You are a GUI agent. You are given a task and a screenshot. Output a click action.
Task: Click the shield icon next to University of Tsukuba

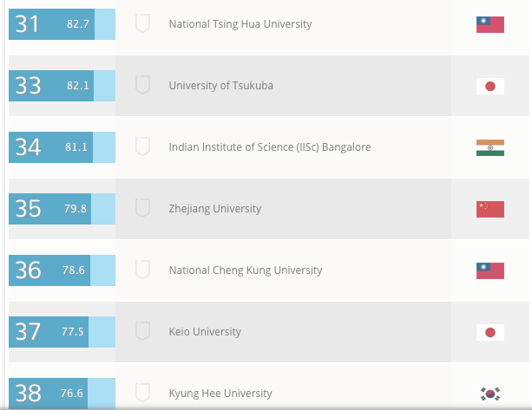[x=143, y=86]
